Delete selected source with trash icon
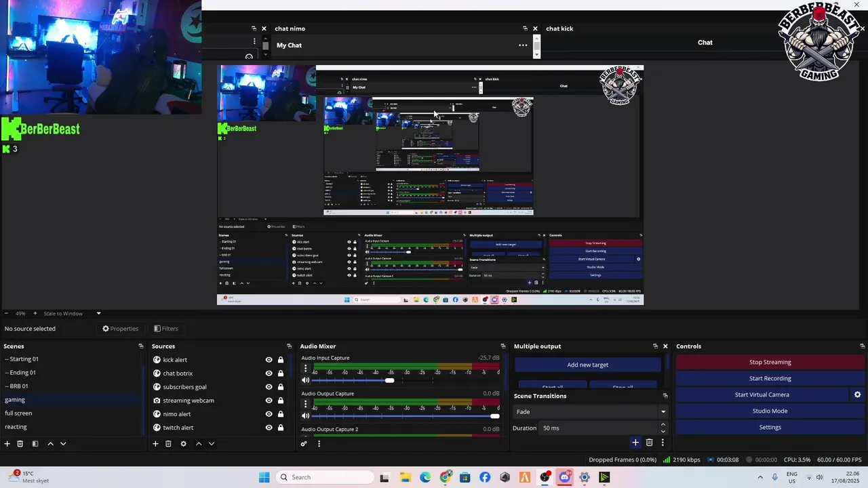The image size is (868, 488). (168, 443)
